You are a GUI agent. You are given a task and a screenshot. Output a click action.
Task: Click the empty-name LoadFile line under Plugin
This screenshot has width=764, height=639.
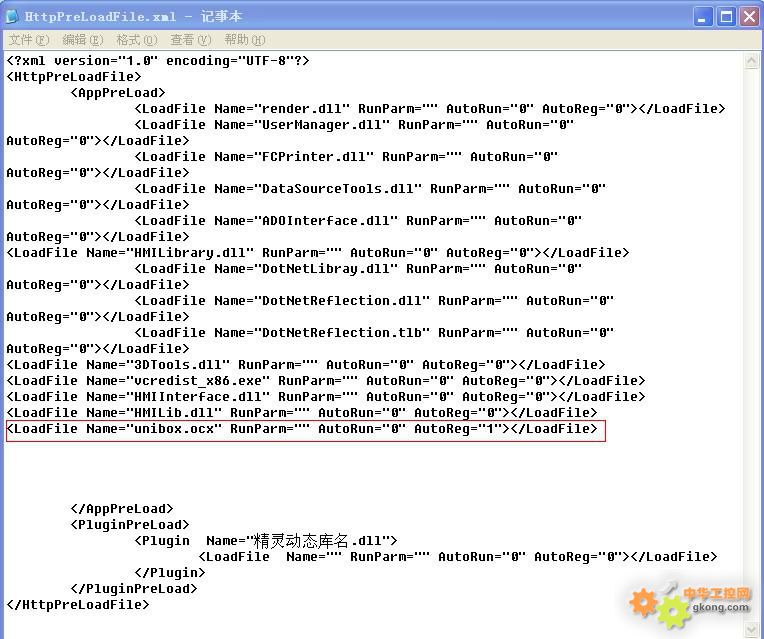click(458, 557)
